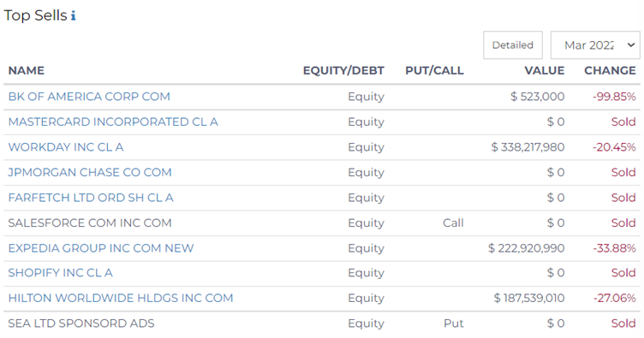Open MASTERCARD INCORPORATED CL A link
The width and height of the screenshot is (644, 338).
(113, 122)
